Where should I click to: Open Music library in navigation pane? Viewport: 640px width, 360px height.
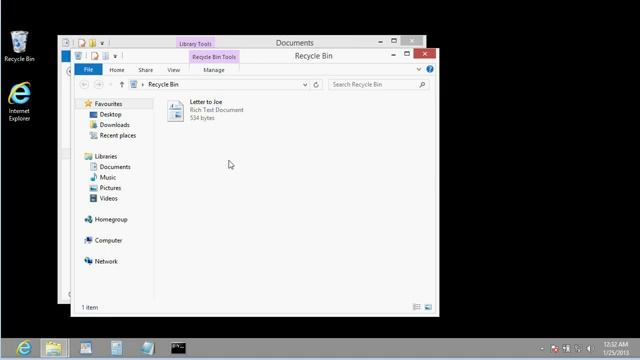tap(107, 178)
